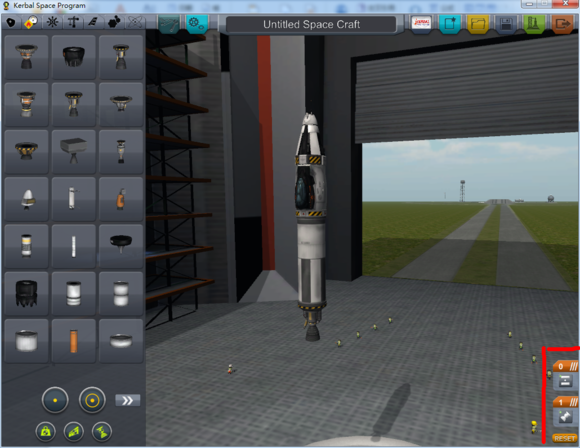The image size is (580, 448).
Task: Load a saved craft via folder icon
Action: tap(478, 24)
